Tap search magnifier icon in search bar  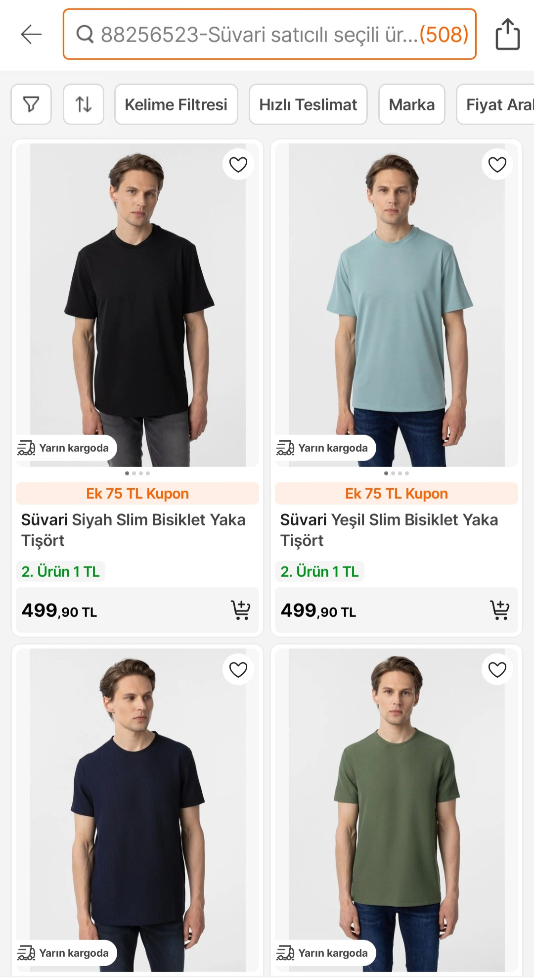85,34
